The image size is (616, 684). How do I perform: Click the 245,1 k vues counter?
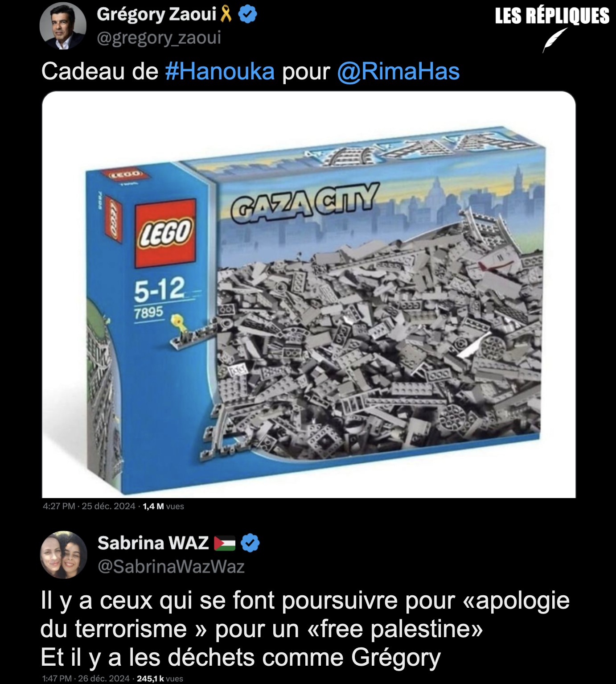(x=160, y=678)
